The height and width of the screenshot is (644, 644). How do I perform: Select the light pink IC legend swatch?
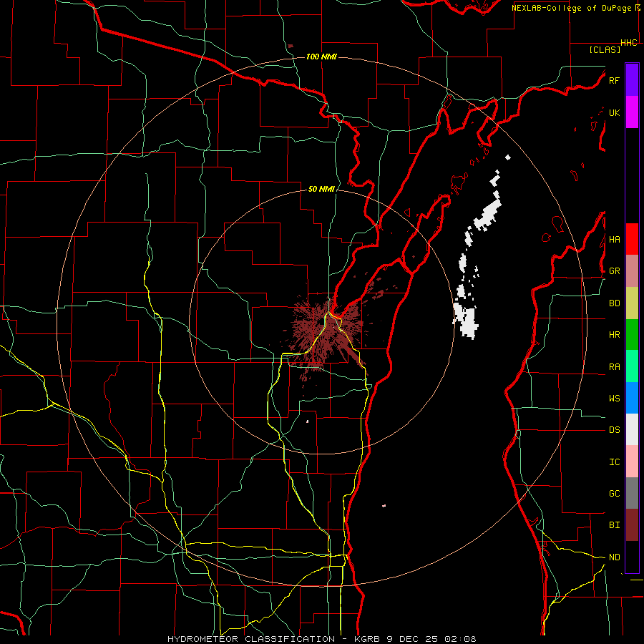click(632, 462)
